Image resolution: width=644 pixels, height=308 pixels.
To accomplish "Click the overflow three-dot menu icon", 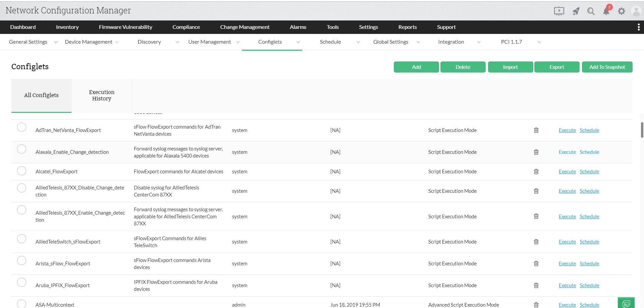I will 639,27.
